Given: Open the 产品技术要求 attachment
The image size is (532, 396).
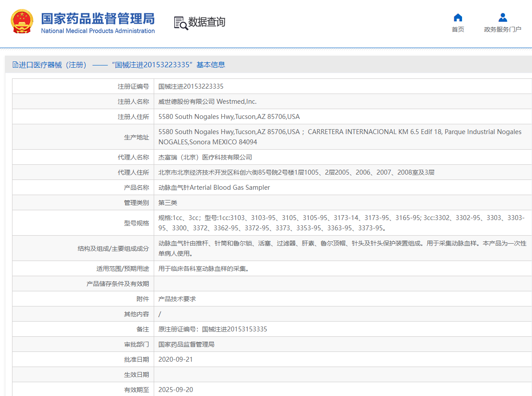Looking at the screenshot, I should coord(177,299).
